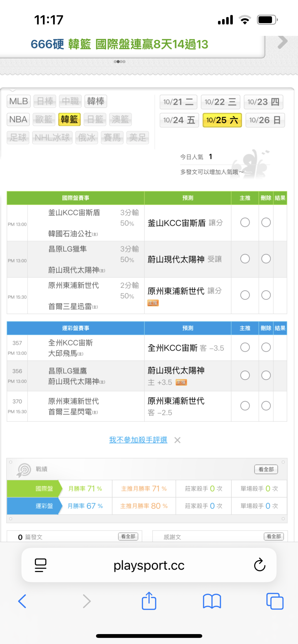The width and height of the screenshot is (298, 644).
Task: Tap the playsport.cc address field
Action: (x=149, y=565)
